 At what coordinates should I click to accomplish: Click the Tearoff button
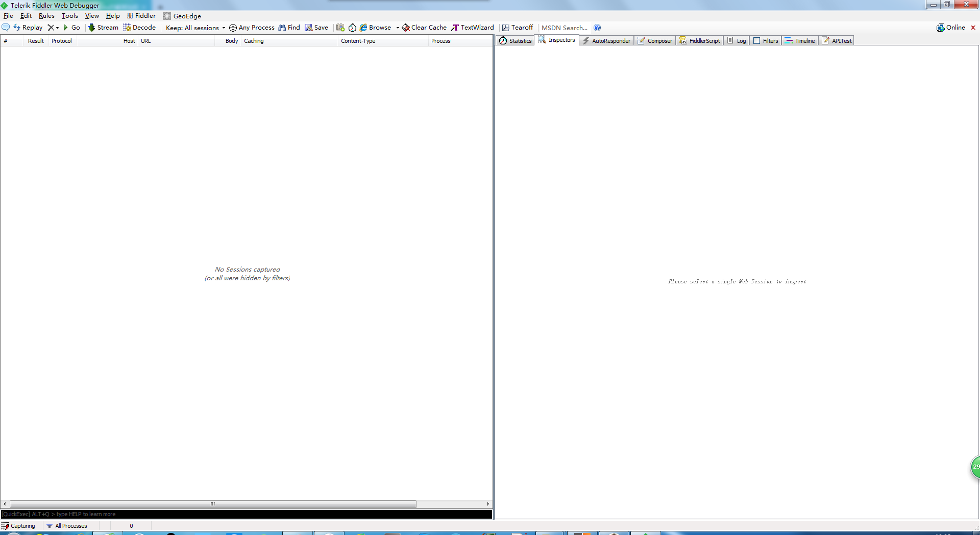pos(518,28)
